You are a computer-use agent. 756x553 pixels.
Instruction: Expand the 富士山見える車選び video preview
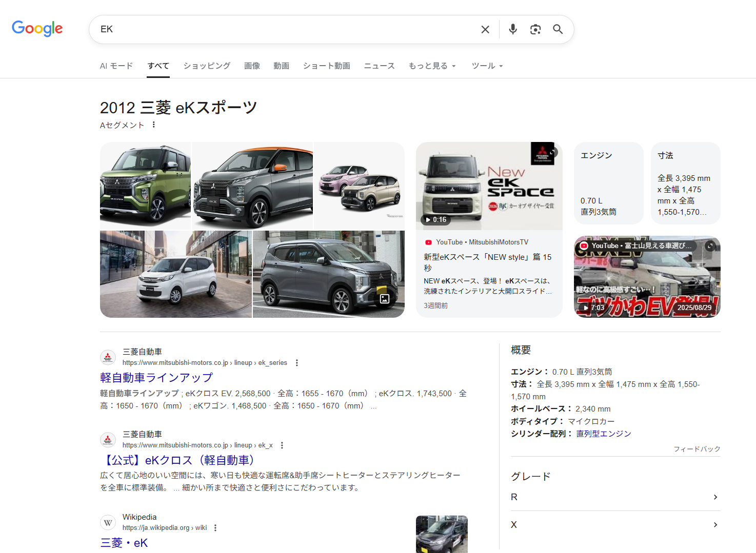point(710,246)
